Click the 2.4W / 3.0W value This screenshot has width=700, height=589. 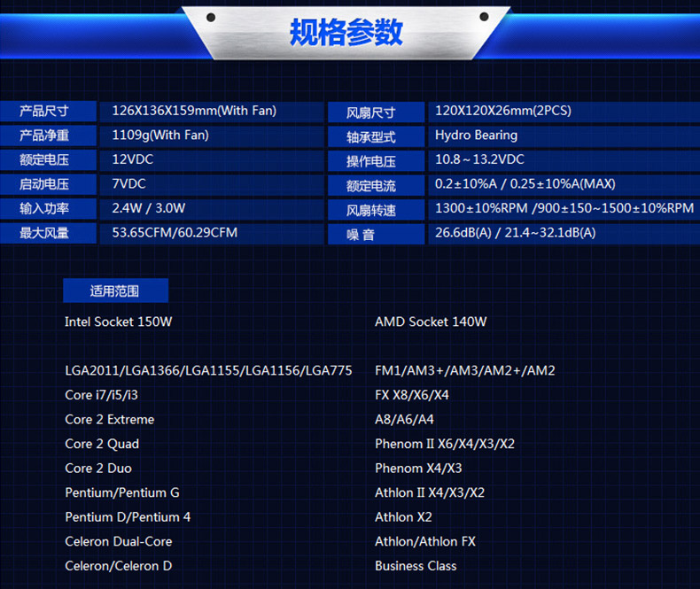pos(149,208)
